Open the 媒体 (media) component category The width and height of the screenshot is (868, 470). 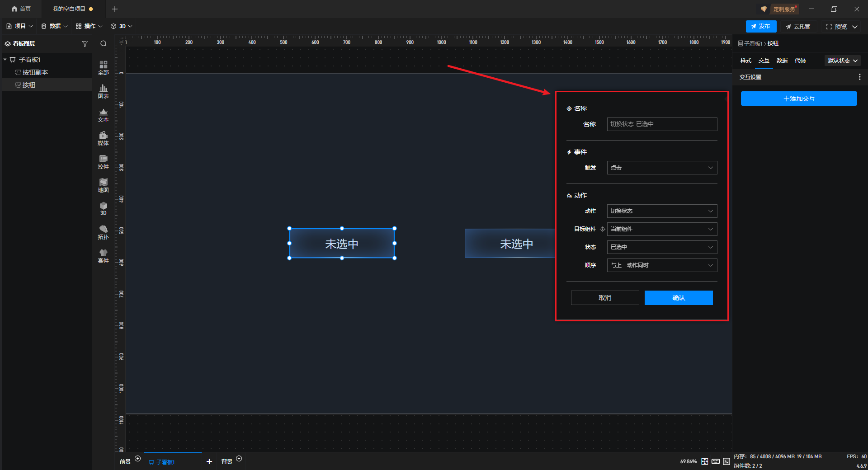point(103,138)
